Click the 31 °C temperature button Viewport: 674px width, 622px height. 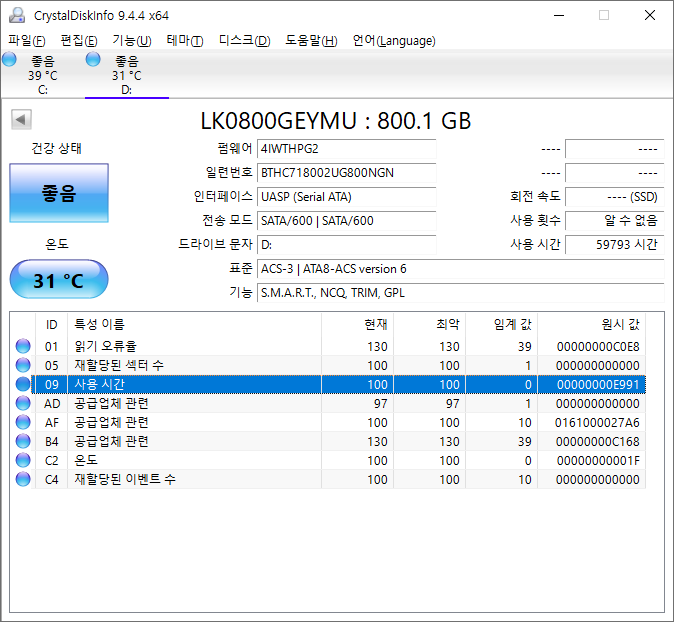click(x=59, y=279)
